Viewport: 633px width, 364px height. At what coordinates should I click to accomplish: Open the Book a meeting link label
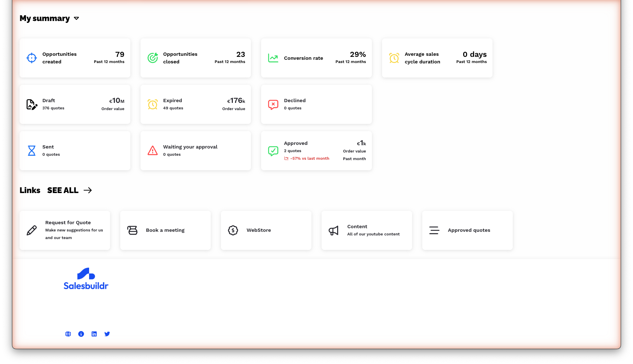(x=165, y=230)
